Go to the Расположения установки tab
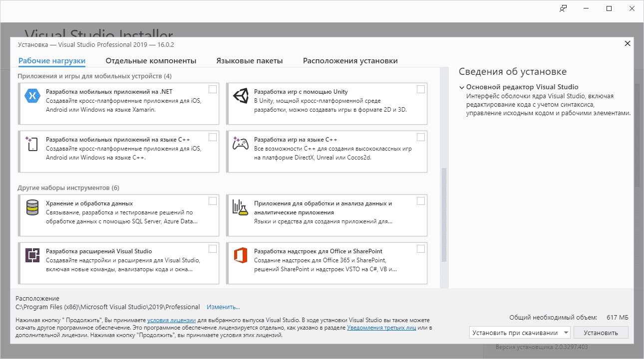Viewport: 644px width, 359px height. click(350, 61)
